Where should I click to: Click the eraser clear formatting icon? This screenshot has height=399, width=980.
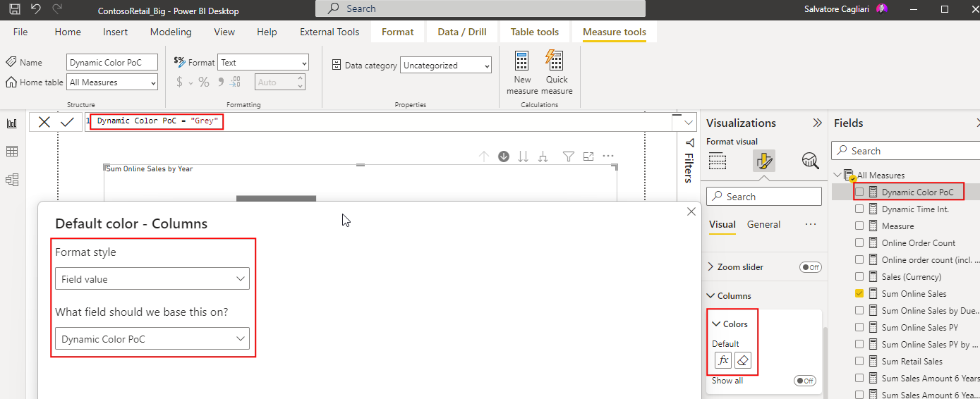(743, 360)
